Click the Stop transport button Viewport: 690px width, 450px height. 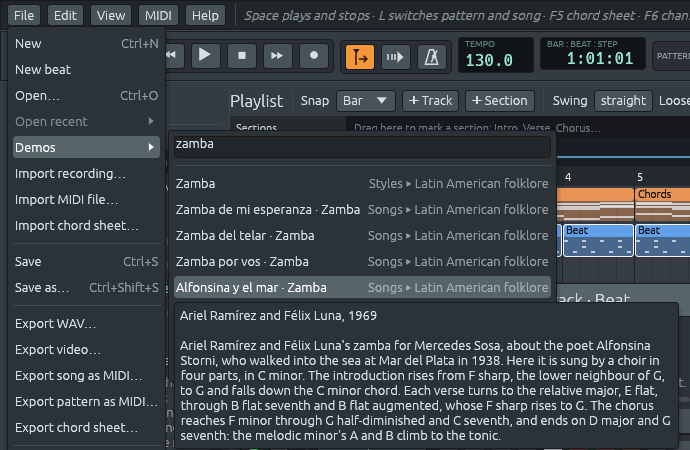coord(242,55)
